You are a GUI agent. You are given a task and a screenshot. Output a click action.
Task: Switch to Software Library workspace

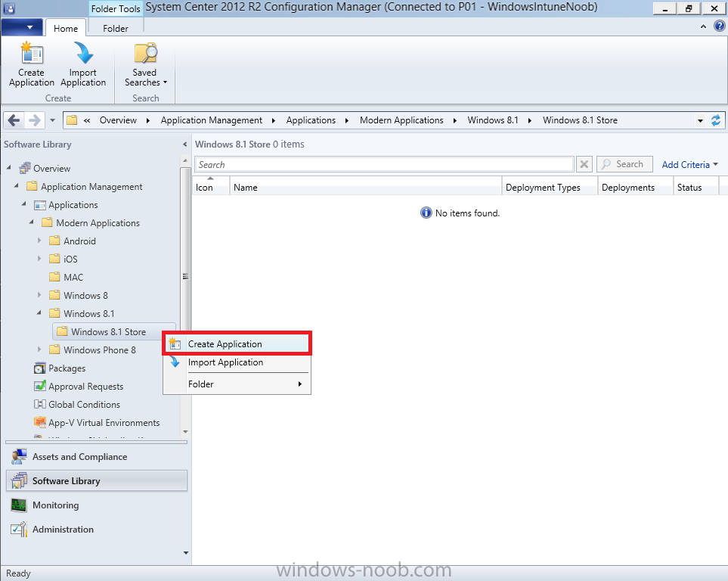tap(97, 480)
